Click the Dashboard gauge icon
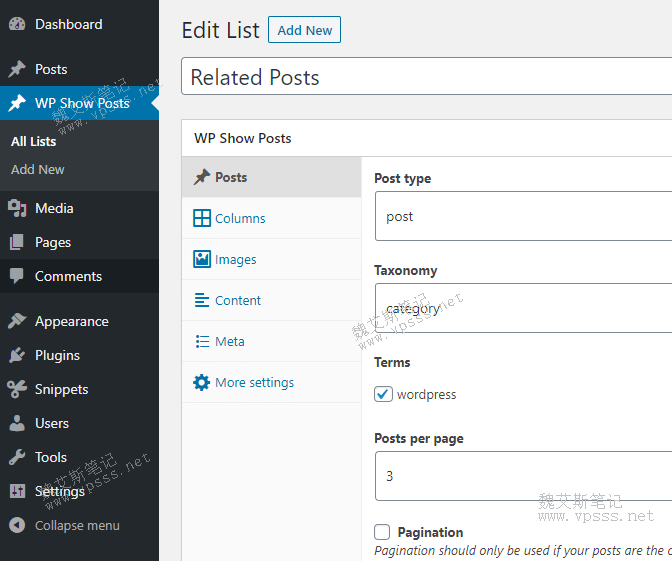The width and height of the screenshot is (672, 561). pyautogui.click(x=17, y=24)
